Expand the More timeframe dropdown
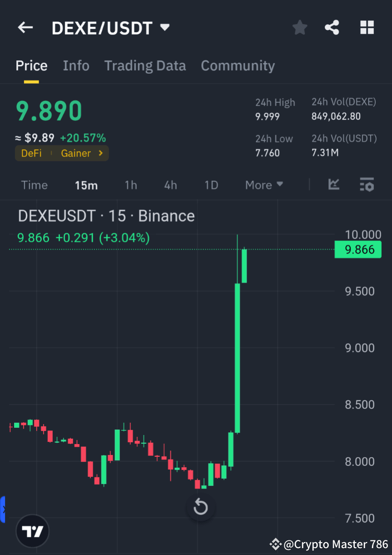 (x=264, y=185)
